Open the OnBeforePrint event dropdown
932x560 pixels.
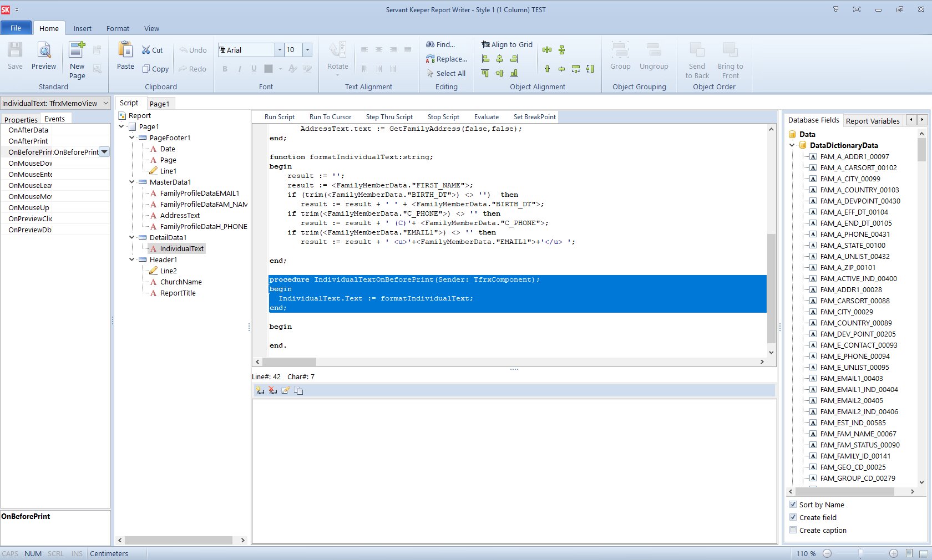pyautogui.click(x=104, y=151)
